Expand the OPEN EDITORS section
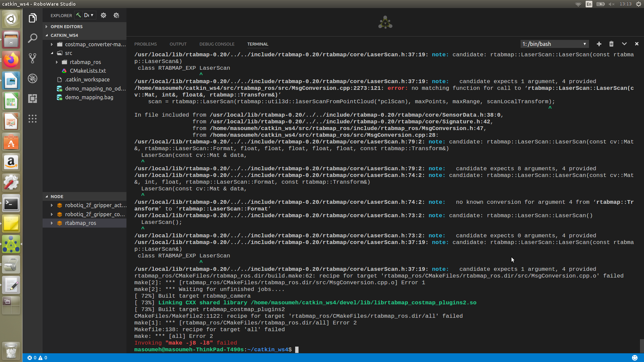 coord(66,26)
